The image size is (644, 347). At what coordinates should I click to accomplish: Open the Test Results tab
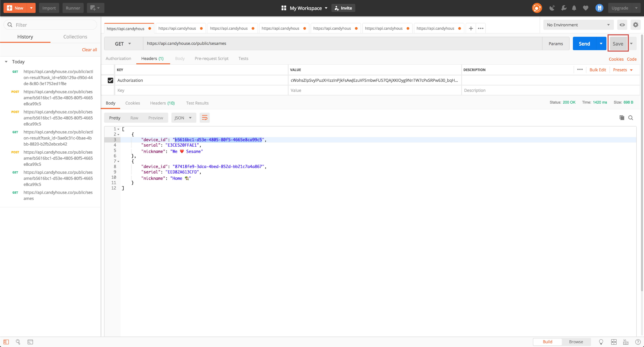[197, 103]
